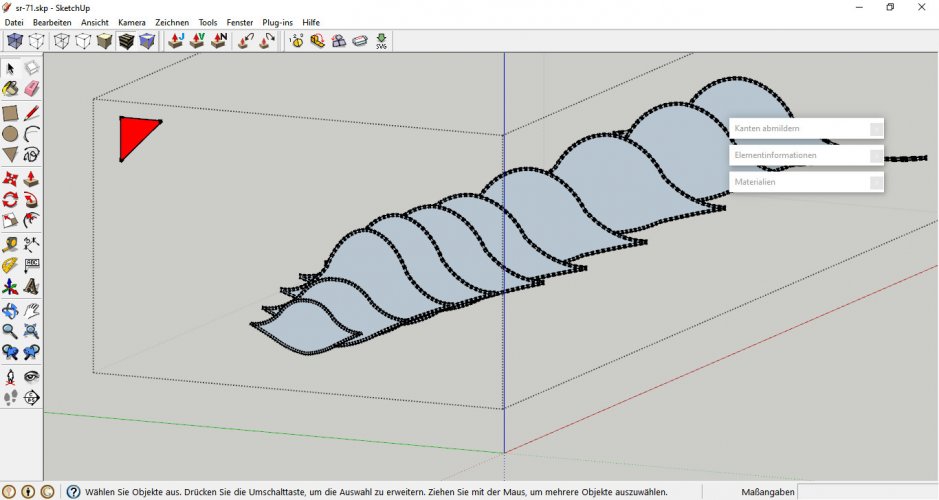Select the Polygon tool
This screenshot has width=939, height=500.
pyautogui.click(x=10, y=155)
